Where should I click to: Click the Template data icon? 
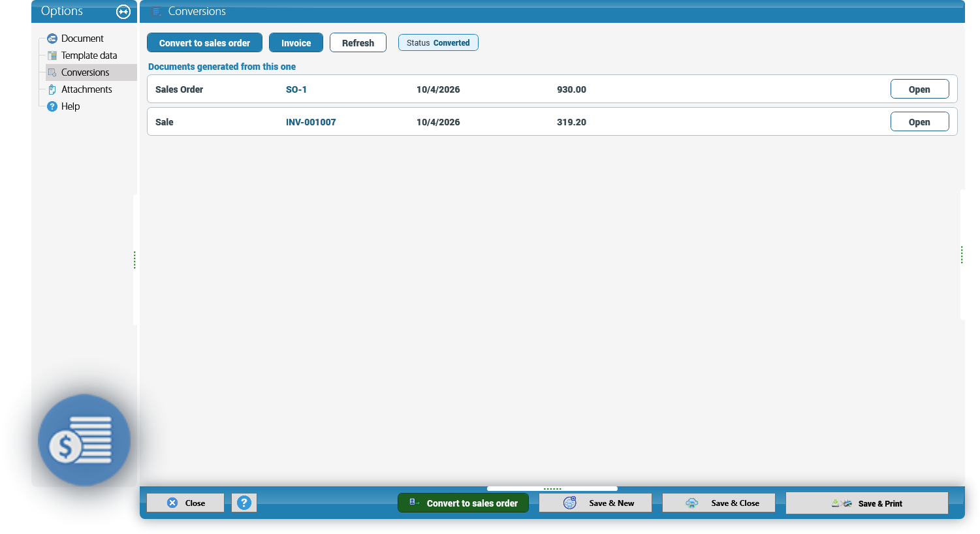pos(52,55)
